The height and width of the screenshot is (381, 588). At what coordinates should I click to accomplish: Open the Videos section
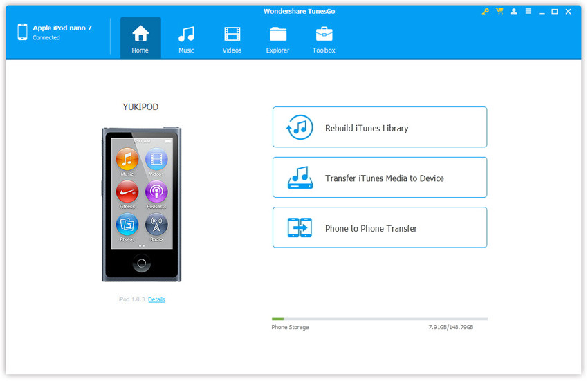pyautogui.click(x=232, y=38)
